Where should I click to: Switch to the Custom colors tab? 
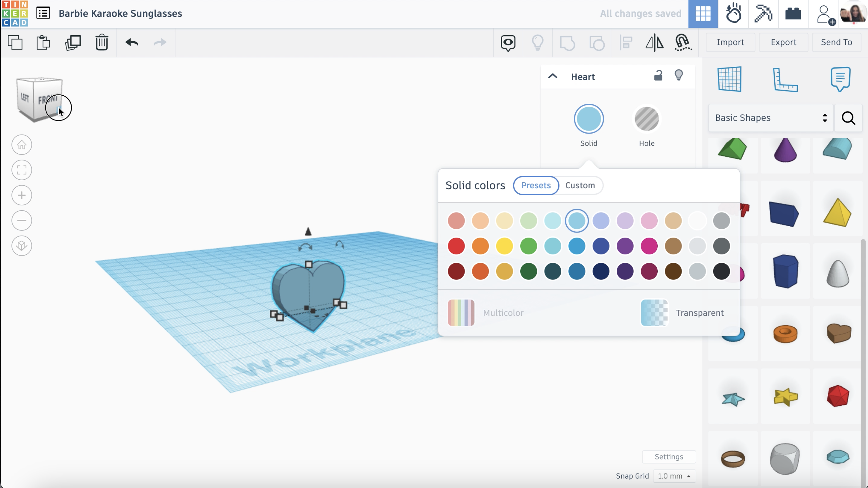point(580,185)
